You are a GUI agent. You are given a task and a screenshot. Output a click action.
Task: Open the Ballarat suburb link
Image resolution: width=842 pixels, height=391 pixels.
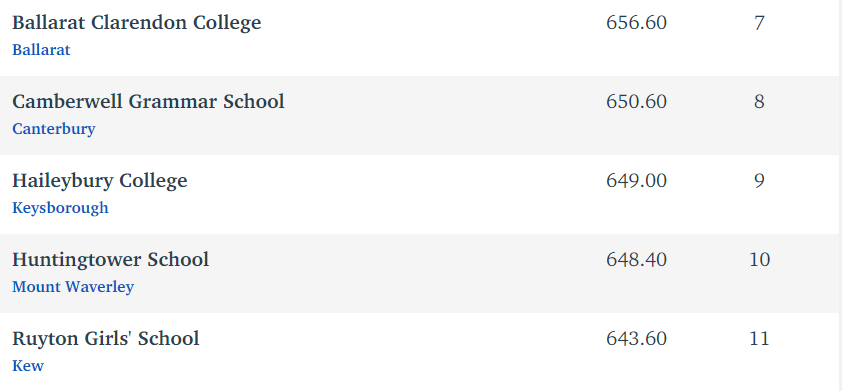[41, 50]
